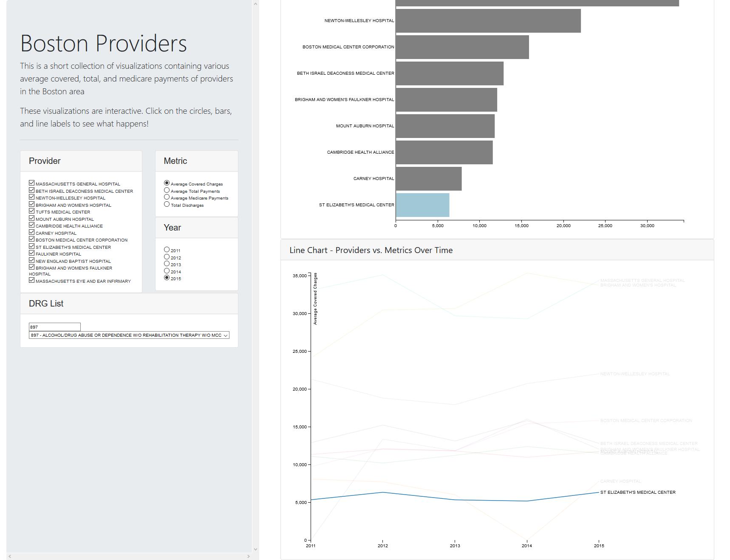730x560 pixels.
Task: Click the 35,000 y-axis tick label
Action: click(x=300, y=276)
